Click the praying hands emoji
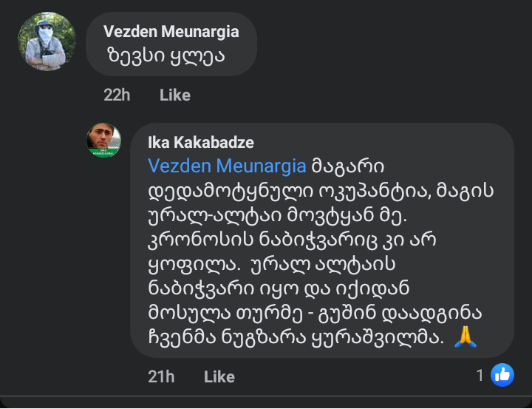This screenshot has height=409, width=532. [465, 337]
